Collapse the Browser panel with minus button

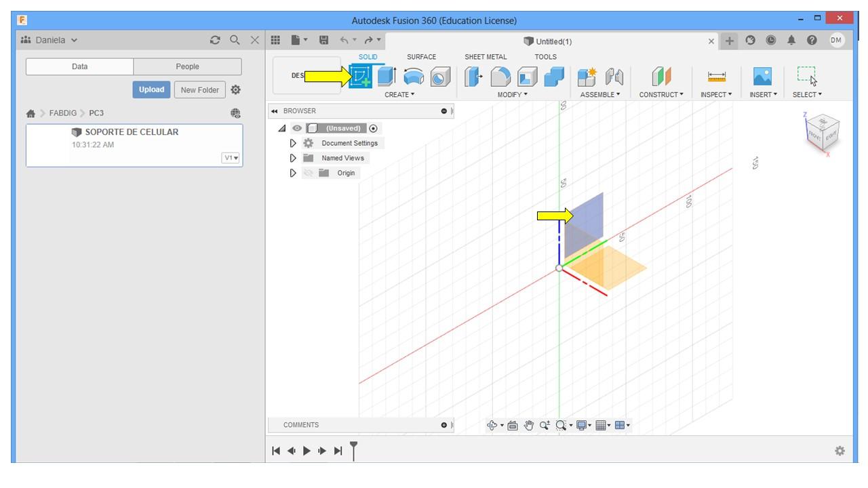click(x=444, y=111)
